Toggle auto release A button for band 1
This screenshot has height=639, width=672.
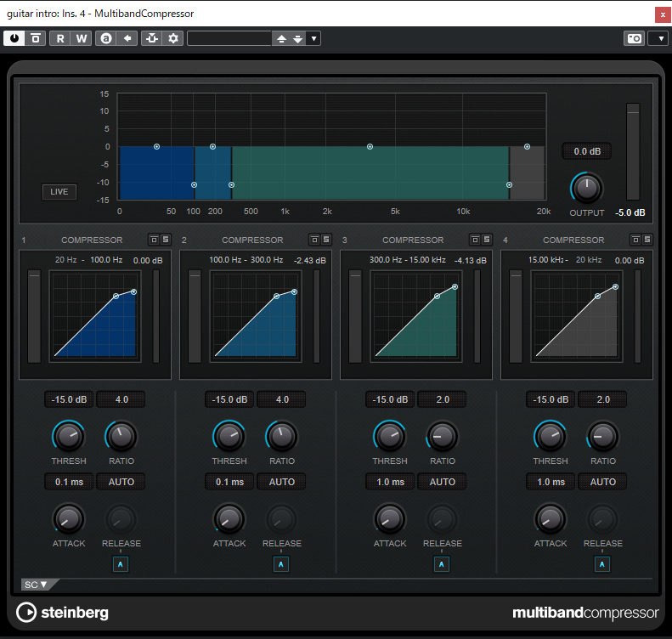121,564
